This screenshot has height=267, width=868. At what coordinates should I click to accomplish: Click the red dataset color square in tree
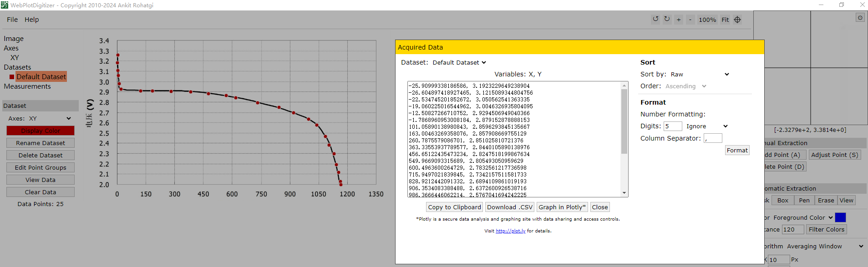click(12, 77)
